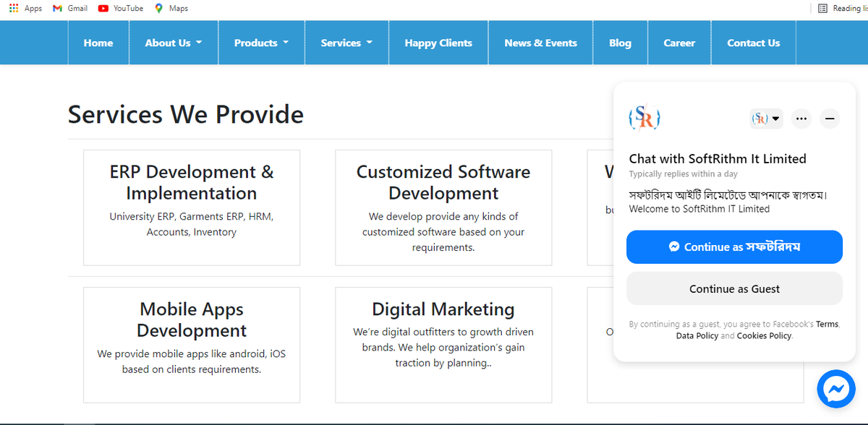Click the floating Messenger chat bubble
Viewport: 868px width, 425px height.
point(835,390)
